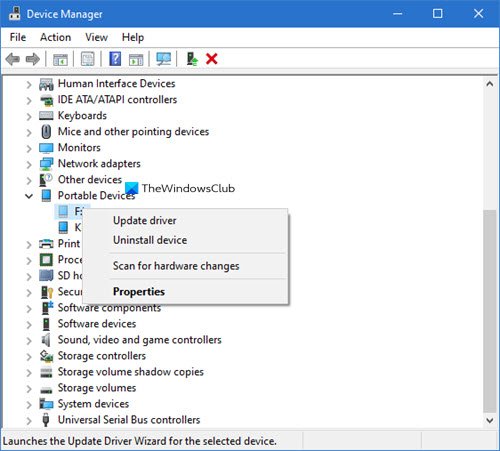Expand the Keyboards category

pos(29,116)
